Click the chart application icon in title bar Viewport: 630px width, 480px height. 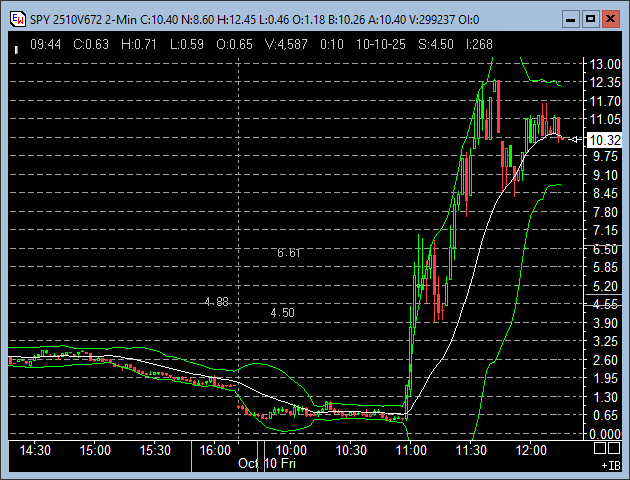click(16, 18)
